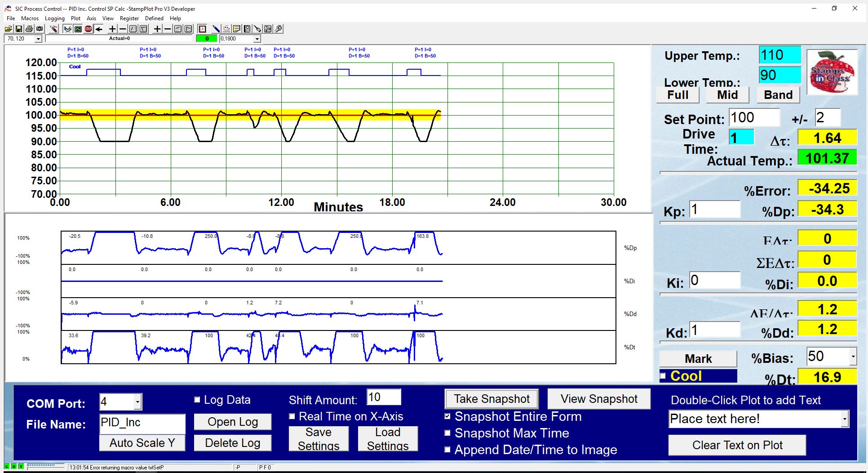Click the Shift Amount input field
868x473 pixels.
point(384,397)
